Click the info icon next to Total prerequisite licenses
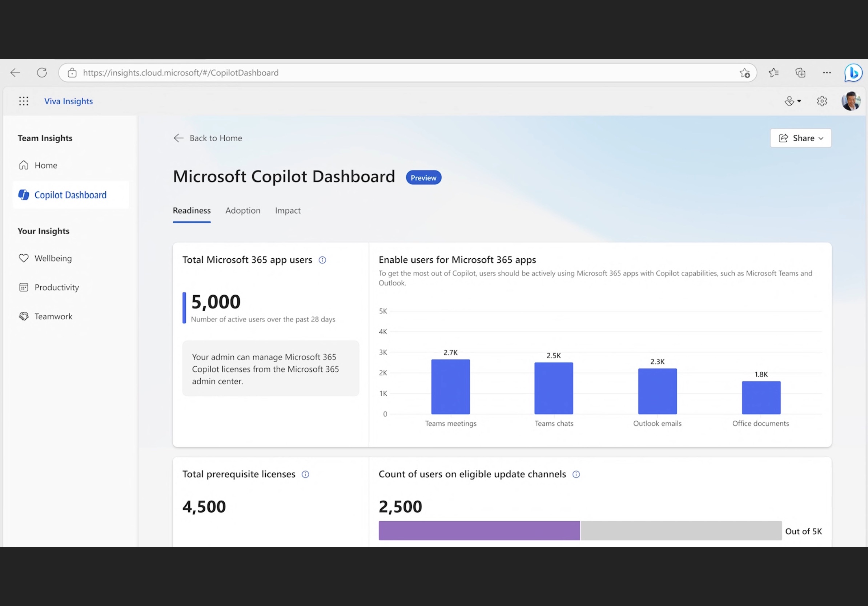Image resolution: width=868 pixels, height=606 pixels. pos(305,474)
